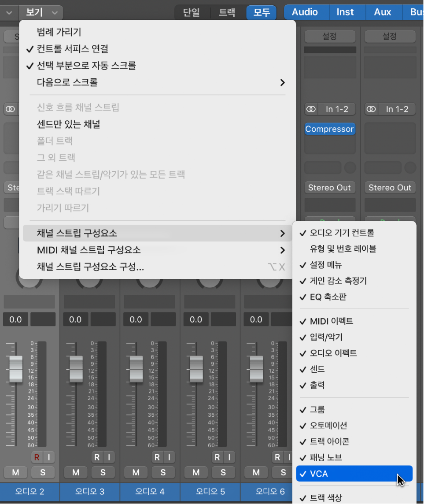The width and height of the screenshot is (424, 504).
Task: Toggle 트랙 색상 submenu item
Action: tap(354, 498)
